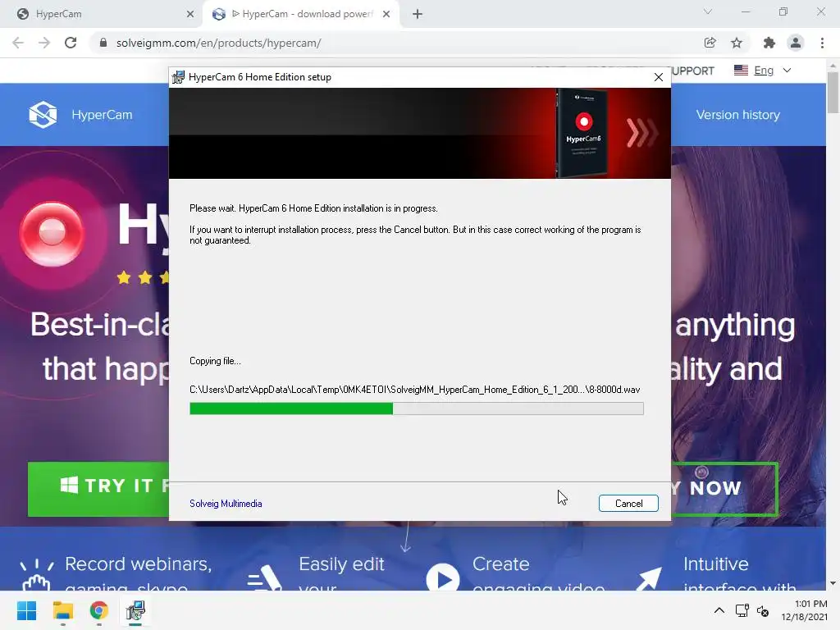840x630 pixels.
Task: Click the HyperCam site logo icon
Action: click(43, 114)
